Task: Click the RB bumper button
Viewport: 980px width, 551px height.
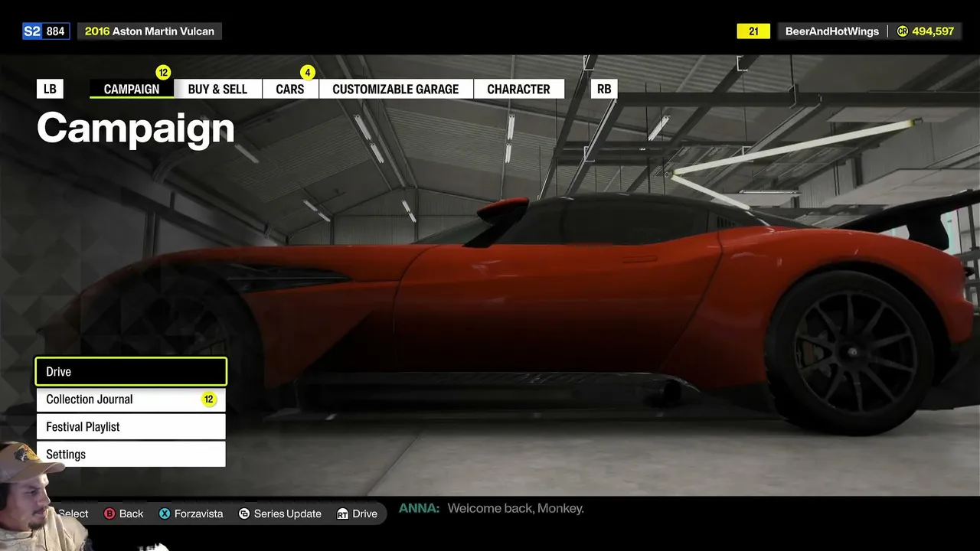Action: click(604, 89)
